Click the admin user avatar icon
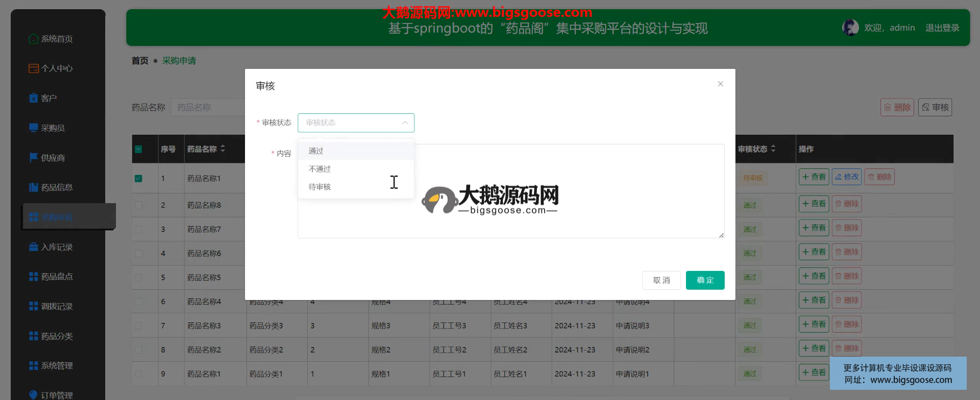980x400 pixels. click(850, 28)
